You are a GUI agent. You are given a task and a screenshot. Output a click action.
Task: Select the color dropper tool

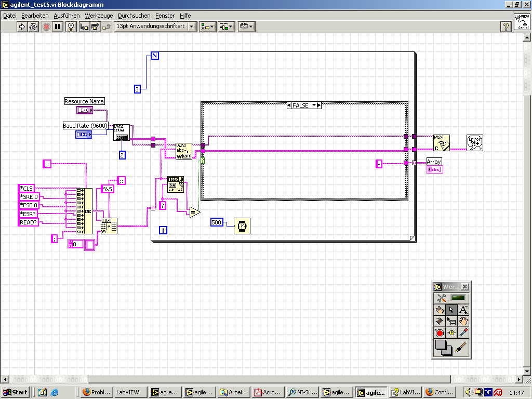463,333
